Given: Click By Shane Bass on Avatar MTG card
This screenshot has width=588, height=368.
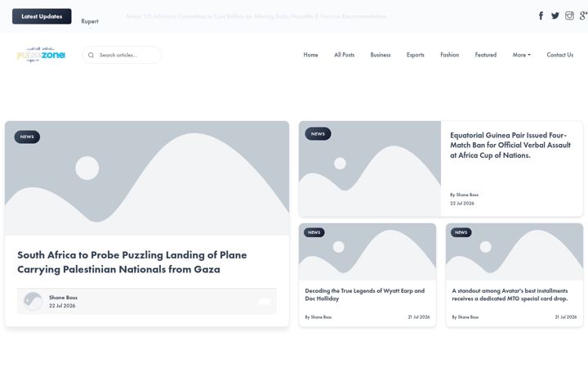Looking at the screenshot, I should point(465,317).
